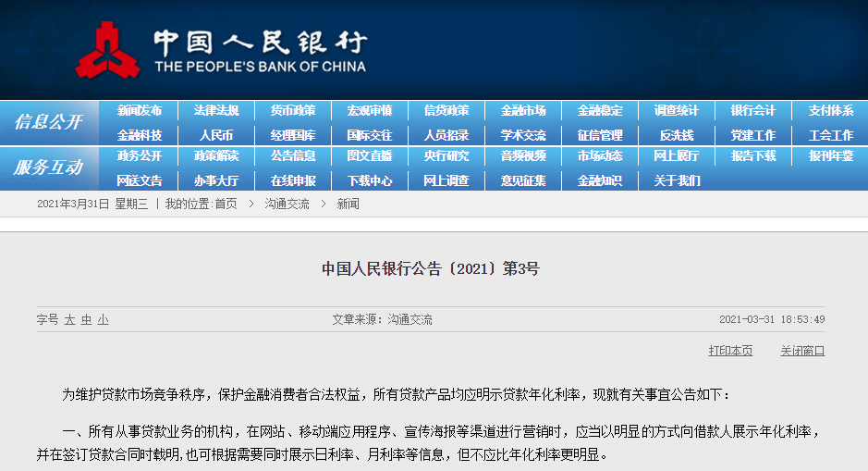Set font size to small with 小
868x471 pixels.
coord(103,319)
